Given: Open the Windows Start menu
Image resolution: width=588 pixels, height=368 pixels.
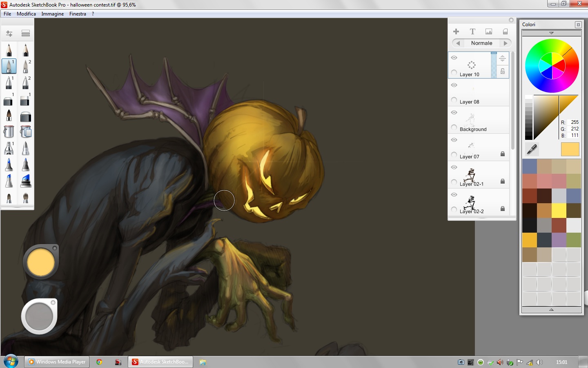Looking at the screenshot, I should (11, 362).
